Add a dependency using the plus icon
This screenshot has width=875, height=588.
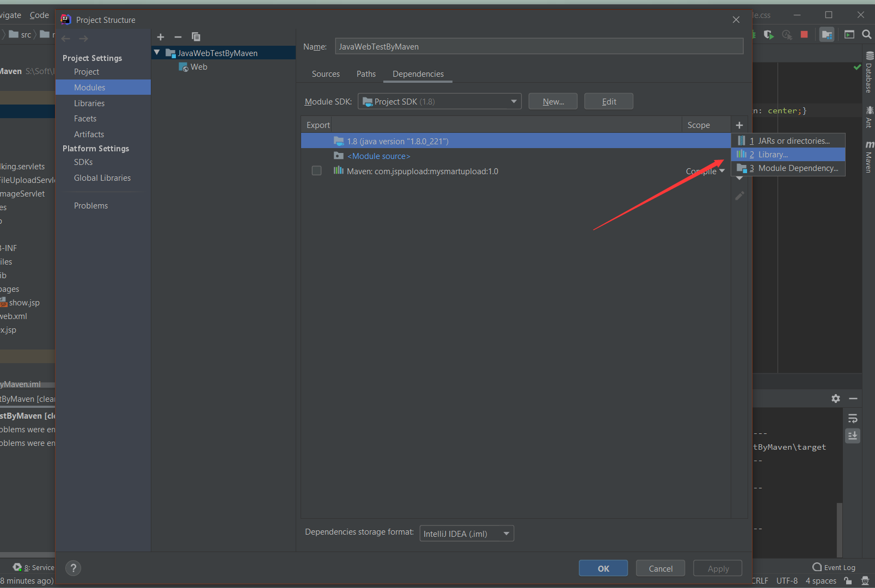pyautogui.click(x=739, y=125)
